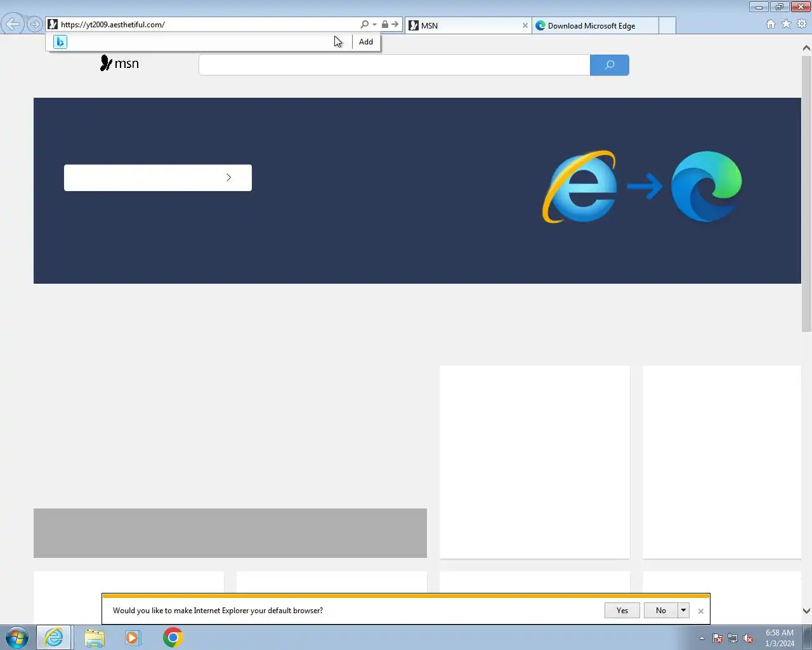Switch to the MSN tab
Screen dimensions: 812x650
pyautogui.click(x=468, y=25)
